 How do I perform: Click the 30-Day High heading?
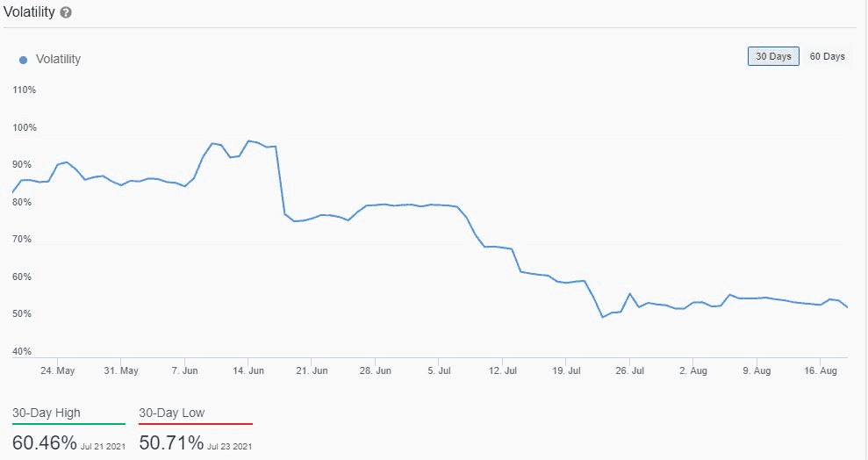[47, 413]
